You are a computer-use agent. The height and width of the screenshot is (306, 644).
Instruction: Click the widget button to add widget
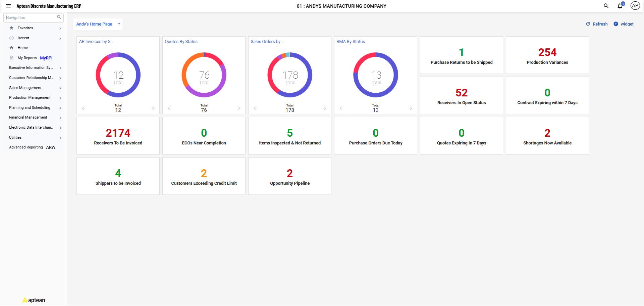(624, 24)
